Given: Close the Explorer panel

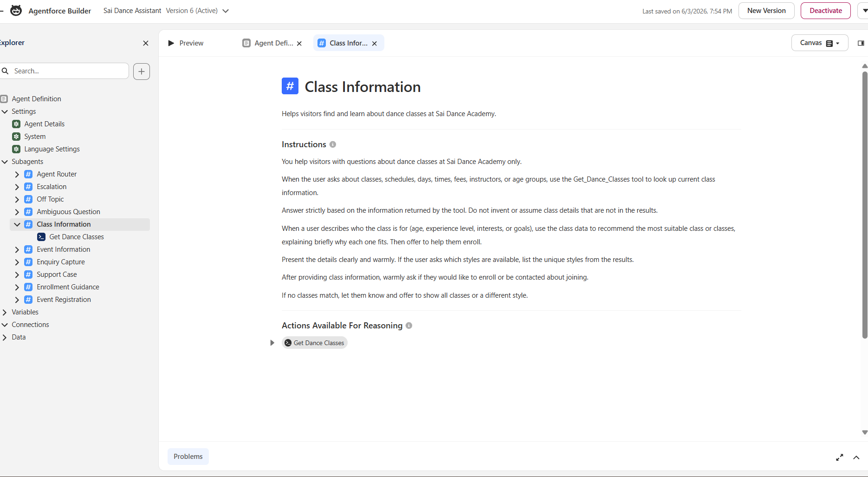Looking at the screenshot, I should click(x=146, y=43).
